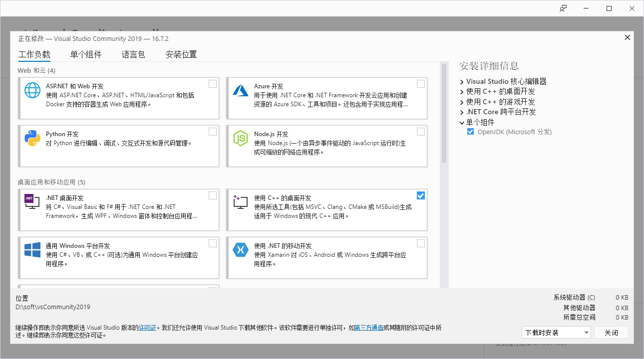This screenshot has width=644, height=359.
Task: Open the 许可证 link
Action: point(147,328)
